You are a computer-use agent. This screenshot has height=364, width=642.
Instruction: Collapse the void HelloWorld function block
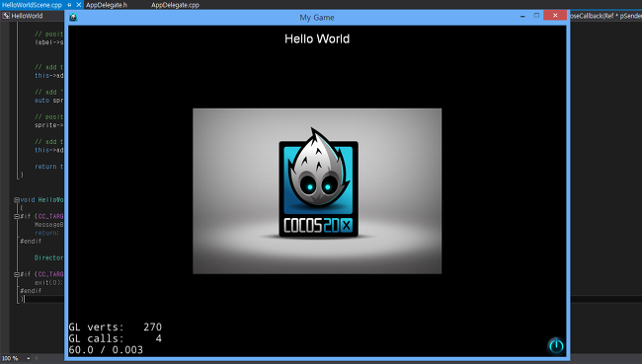tap(17, 200)
